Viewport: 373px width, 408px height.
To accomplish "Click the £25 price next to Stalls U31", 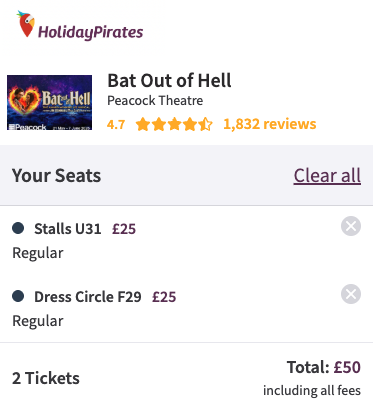I will click(124, 229).
